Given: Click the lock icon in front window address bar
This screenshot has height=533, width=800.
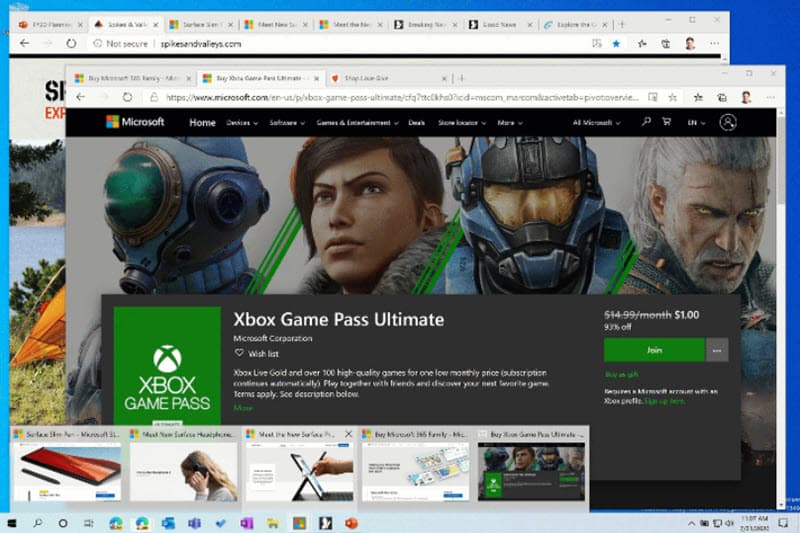Looking at the screenshot, I should (x=154, y=97).
